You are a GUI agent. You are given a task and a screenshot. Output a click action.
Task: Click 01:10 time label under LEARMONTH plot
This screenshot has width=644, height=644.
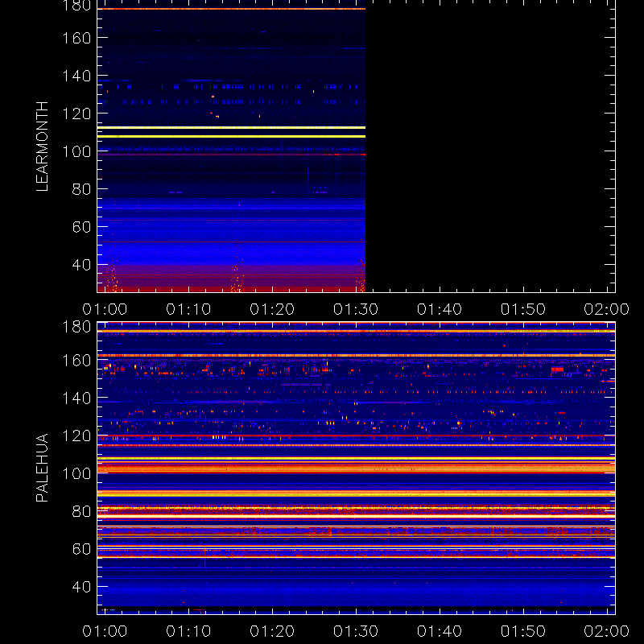[x=188, y=309]
